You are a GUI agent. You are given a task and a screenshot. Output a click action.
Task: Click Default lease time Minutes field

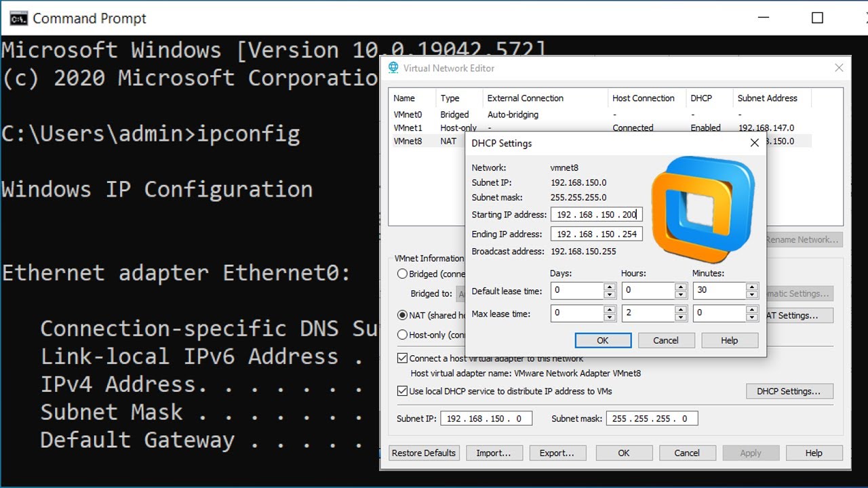pyautogui.click(x=719, y=291)
